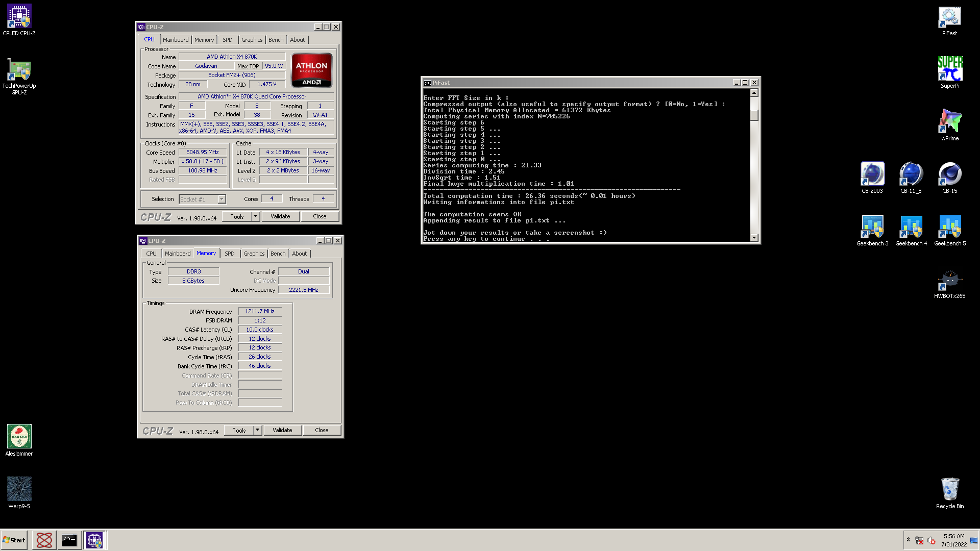Expand Tools dropdown arrow in upper CPU-Z

pos(256,217)
